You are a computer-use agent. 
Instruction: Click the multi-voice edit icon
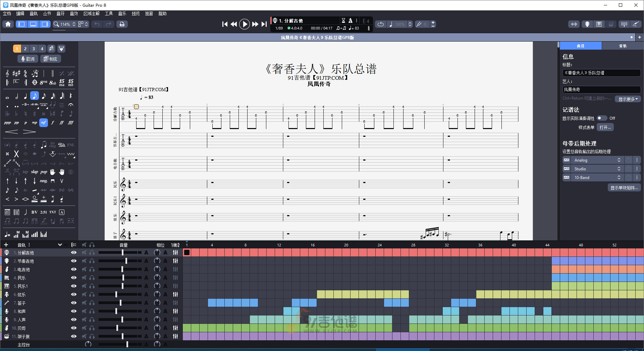click(51, 49)
